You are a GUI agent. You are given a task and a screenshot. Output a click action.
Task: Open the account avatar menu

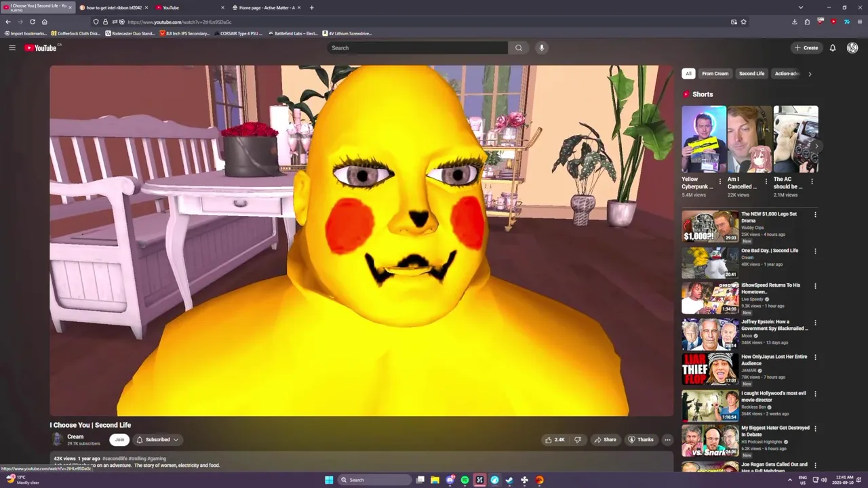[x=852, y=47]
